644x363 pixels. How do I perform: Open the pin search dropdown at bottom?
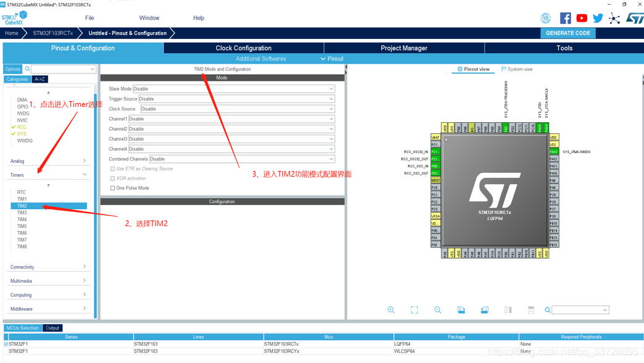pos(605,310)
